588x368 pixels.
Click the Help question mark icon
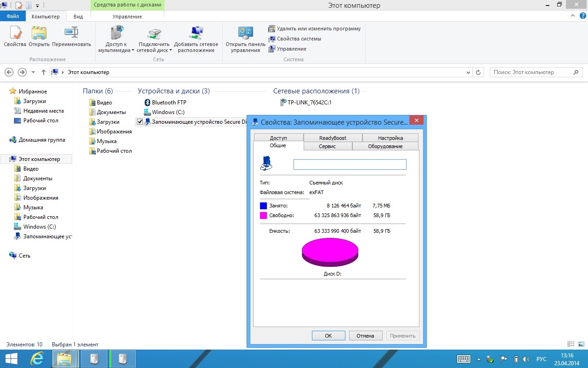582,16
